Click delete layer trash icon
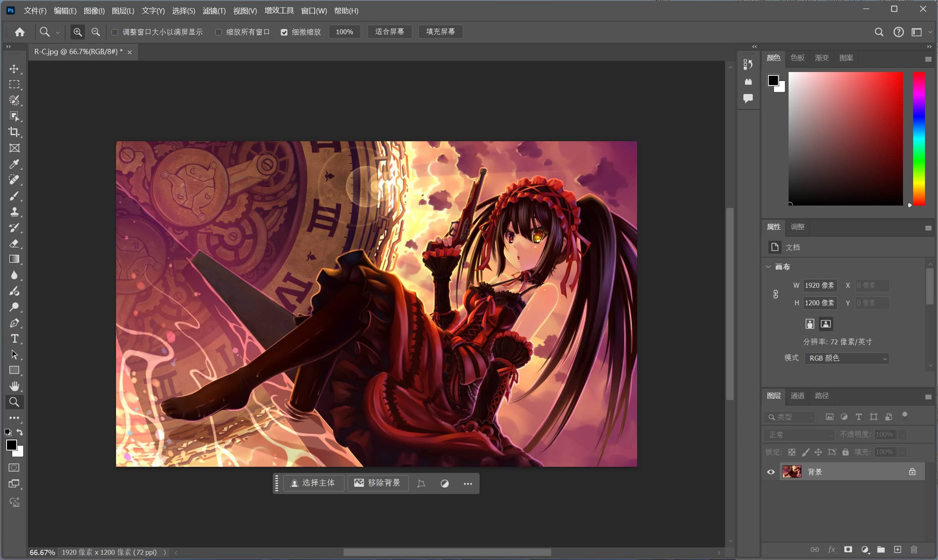 coord(914,549)
